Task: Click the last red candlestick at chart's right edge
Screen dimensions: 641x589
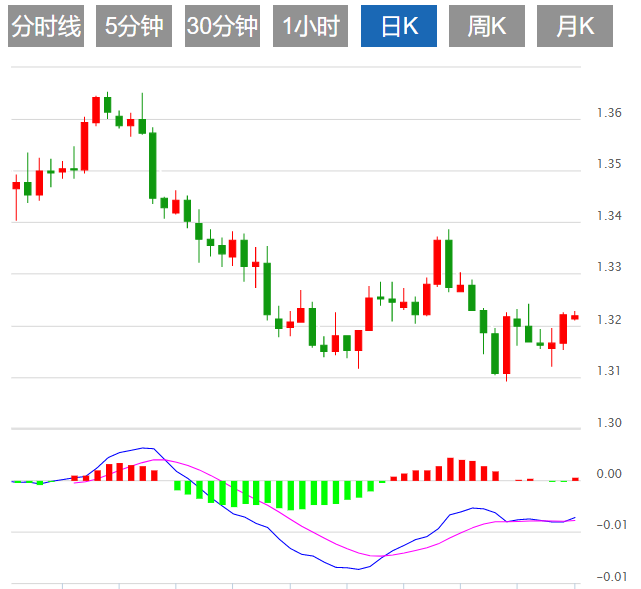Action: click(x=575, y=316)
